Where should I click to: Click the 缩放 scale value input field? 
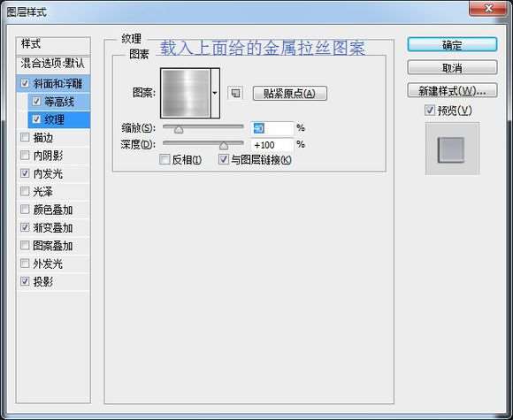(272, 128)
